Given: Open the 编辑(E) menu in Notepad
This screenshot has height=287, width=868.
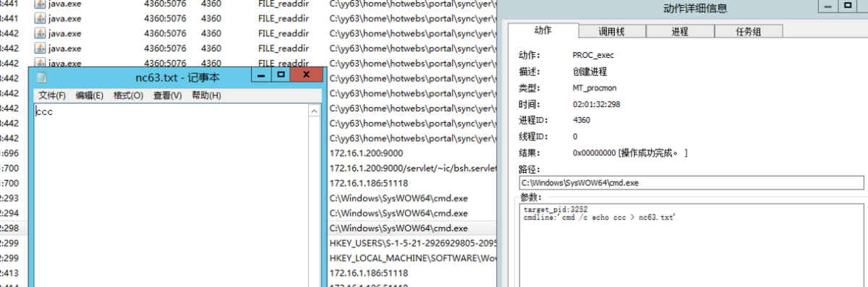Looking at the screenshot, I should (x=90, y=95).
